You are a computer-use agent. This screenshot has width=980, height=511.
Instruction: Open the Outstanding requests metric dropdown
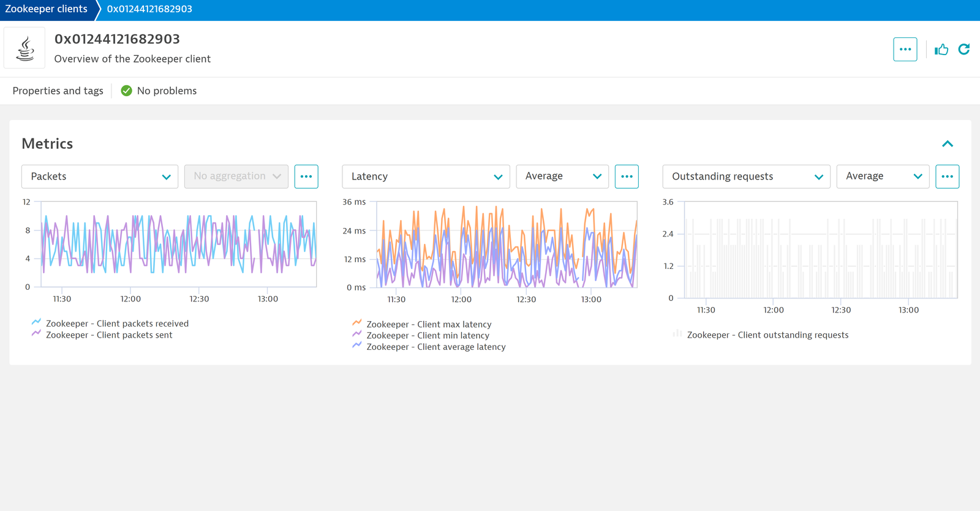click(x=746, y=176)
